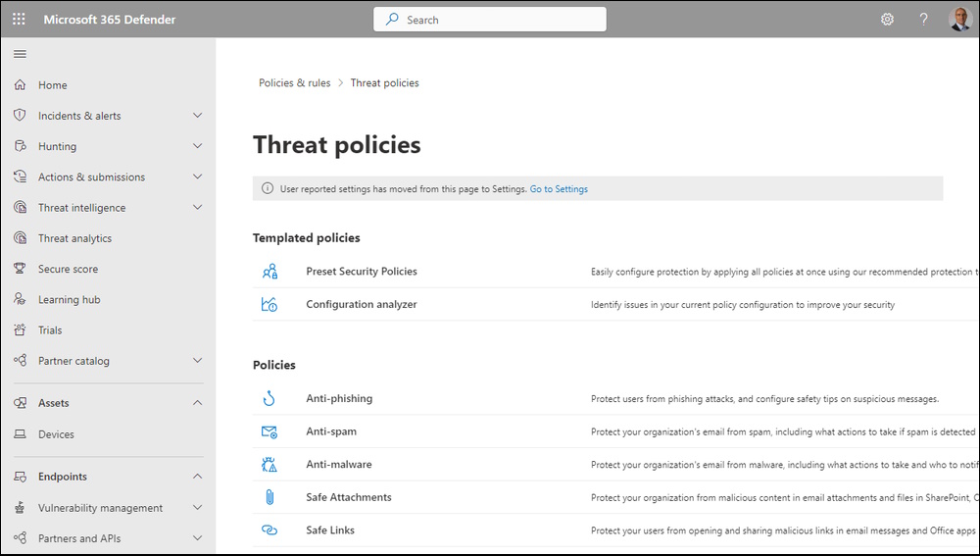Click the Partners and APIs icon
This screenshot has height=556, width=980.
coord(20,538)
